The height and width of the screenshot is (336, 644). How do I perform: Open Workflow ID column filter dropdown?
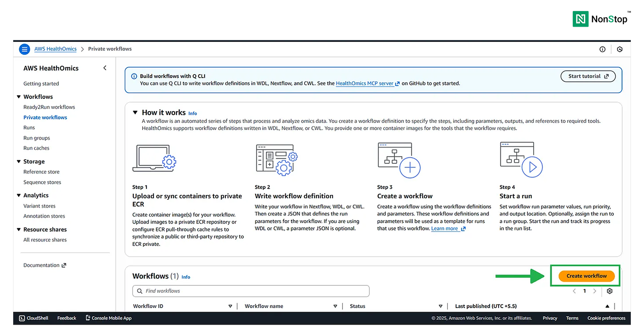(230, 306)
